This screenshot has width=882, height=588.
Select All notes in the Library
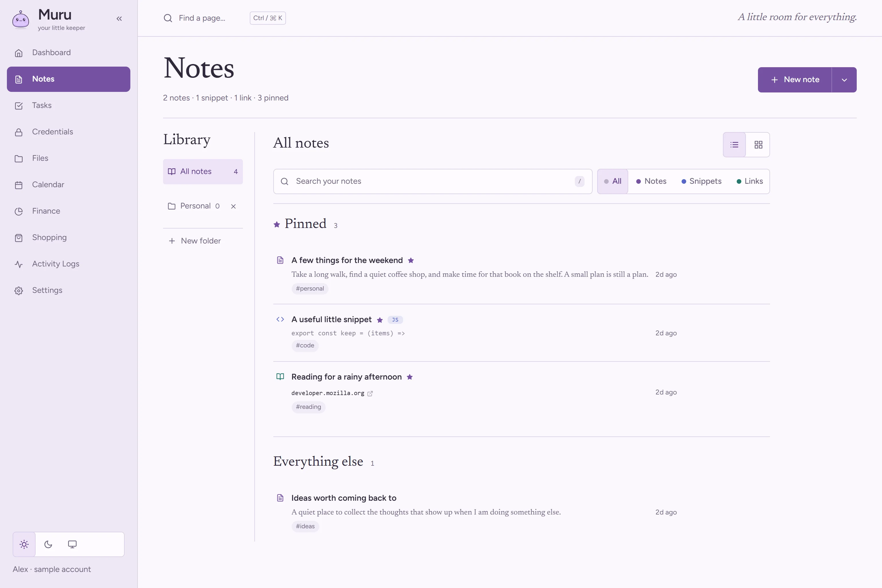[203, 172]
